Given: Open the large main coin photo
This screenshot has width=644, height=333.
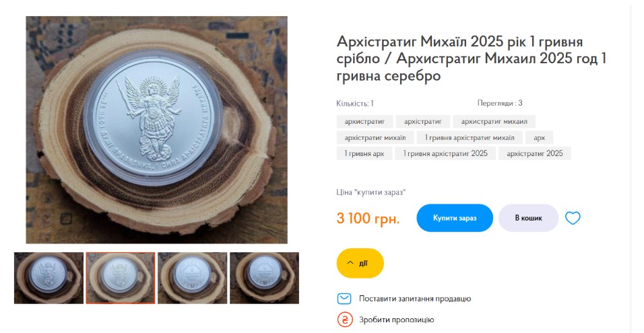Looking at the screenshot, I should click(x=156, y=130).
